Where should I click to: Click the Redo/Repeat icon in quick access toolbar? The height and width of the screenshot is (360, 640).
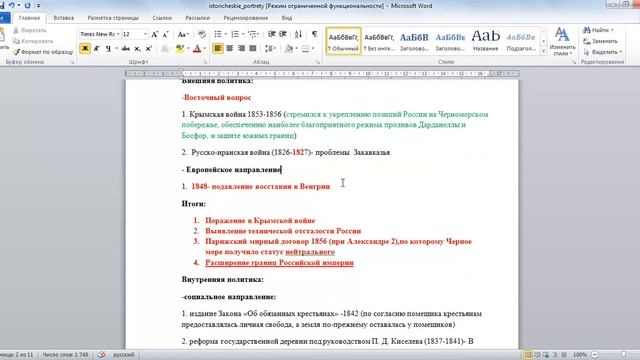pos(27,5)
